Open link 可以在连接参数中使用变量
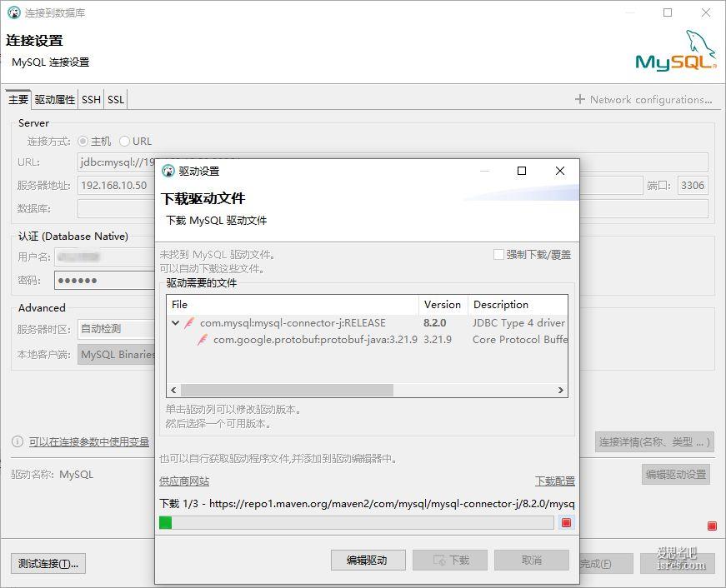 [x=89, y=441]
